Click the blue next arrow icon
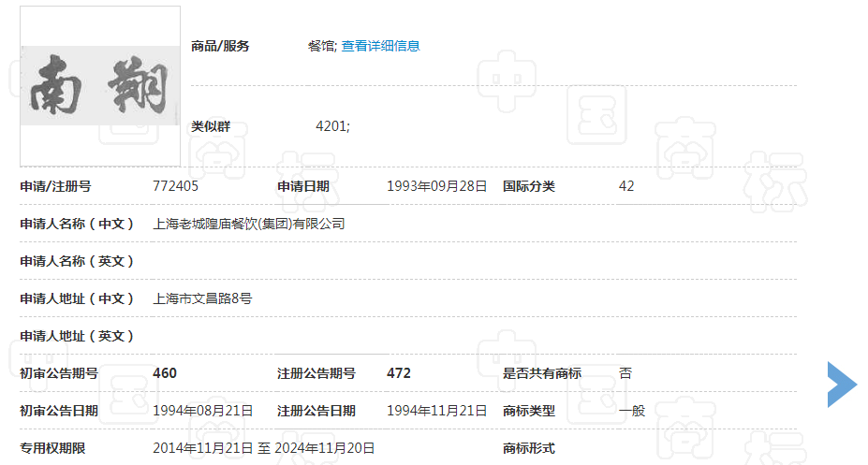Screen dimensions: 868x465 coord(841,384)
